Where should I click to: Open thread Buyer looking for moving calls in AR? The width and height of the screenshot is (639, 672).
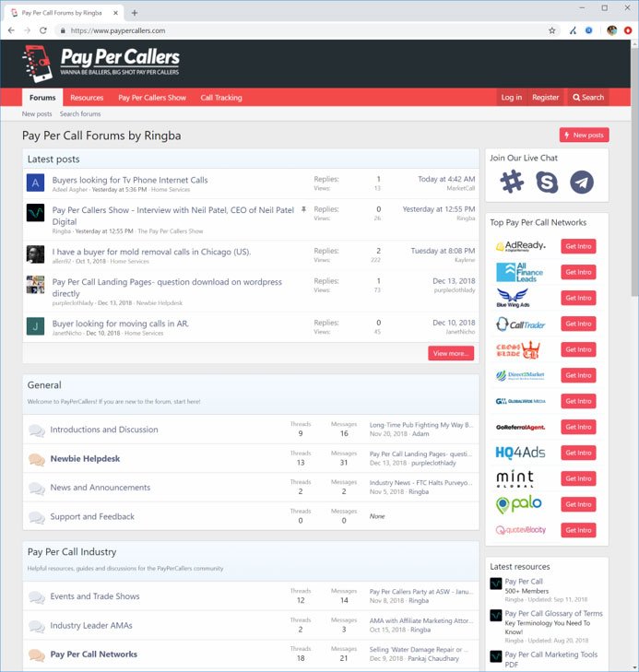(121, 324)
